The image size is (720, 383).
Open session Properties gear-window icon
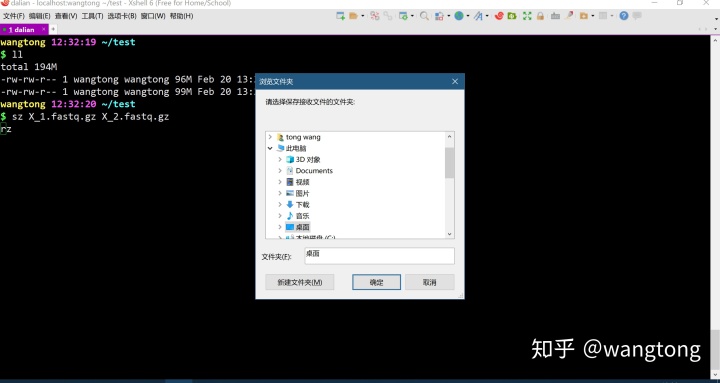[x=403, y=16]
